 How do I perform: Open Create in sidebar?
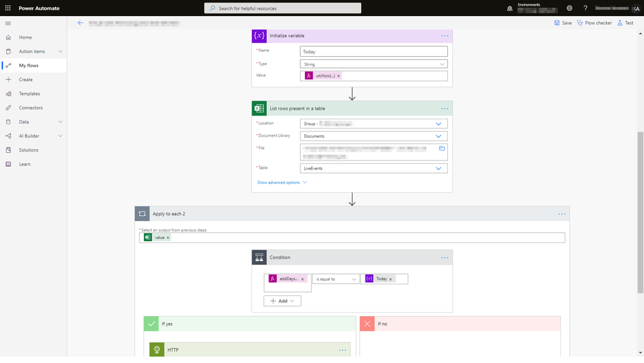click(26, 80)
